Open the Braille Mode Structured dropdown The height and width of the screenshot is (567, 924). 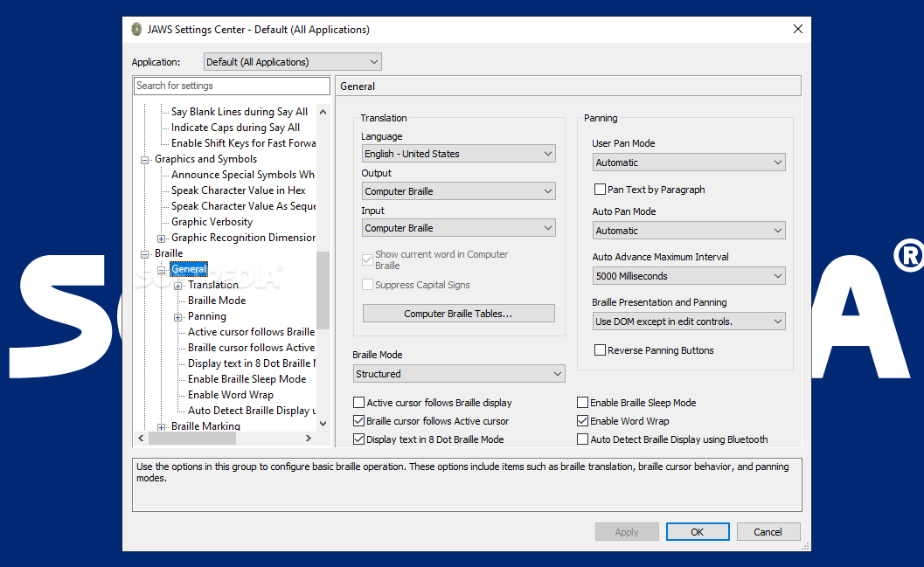pyautogui.click(x=459, y=374)
